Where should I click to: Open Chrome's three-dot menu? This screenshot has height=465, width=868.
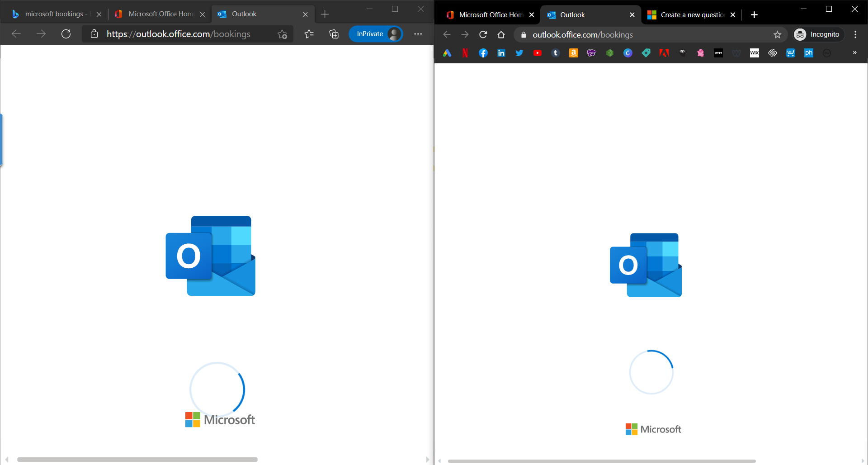coord(855,34)
